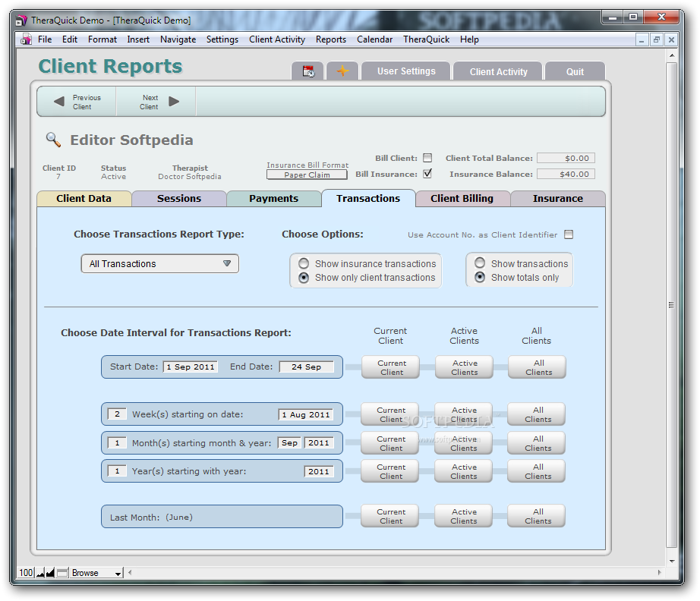Viewport: 700px width, 601px height.
Task: Open the File menu
Action: [x=45, y=39]
